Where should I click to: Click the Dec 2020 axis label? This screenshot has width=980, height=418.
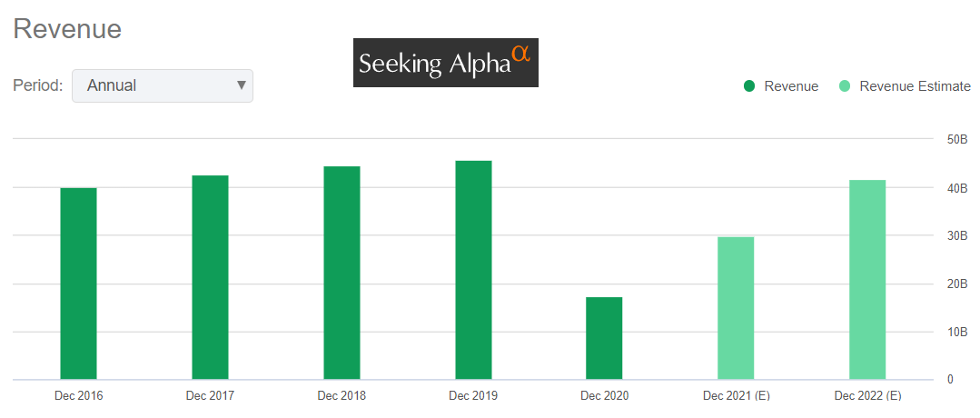pyautogui.click(x=604, y=396)
